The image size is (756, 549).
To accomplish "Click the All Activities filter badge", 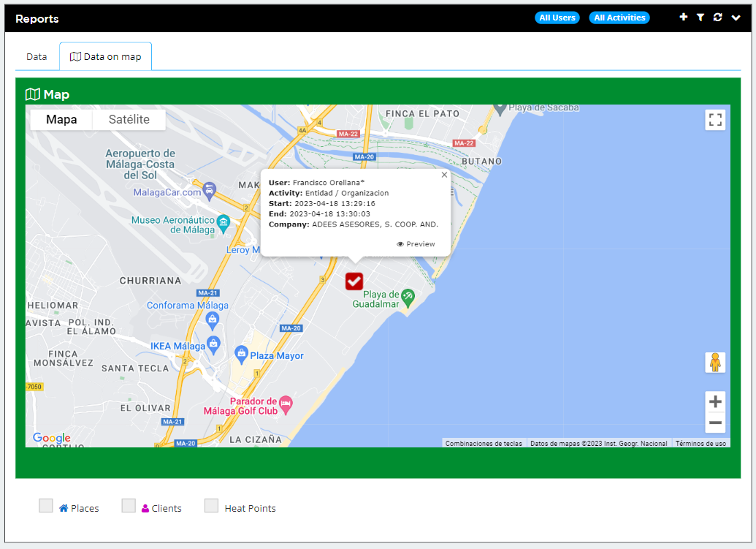I will 619,18.
